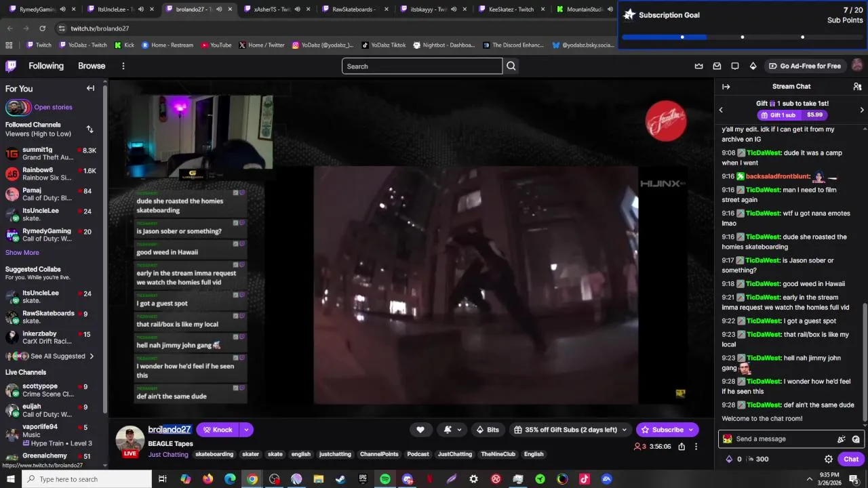Mute the itsbkayyy tab audio

(x=452, y=9)
